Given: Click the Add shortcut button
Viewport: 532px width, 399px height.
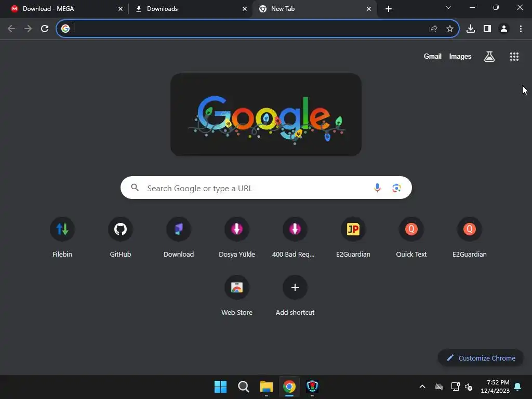Looking at the screenshot, I should pyautogui.click(x=295, y=296).
